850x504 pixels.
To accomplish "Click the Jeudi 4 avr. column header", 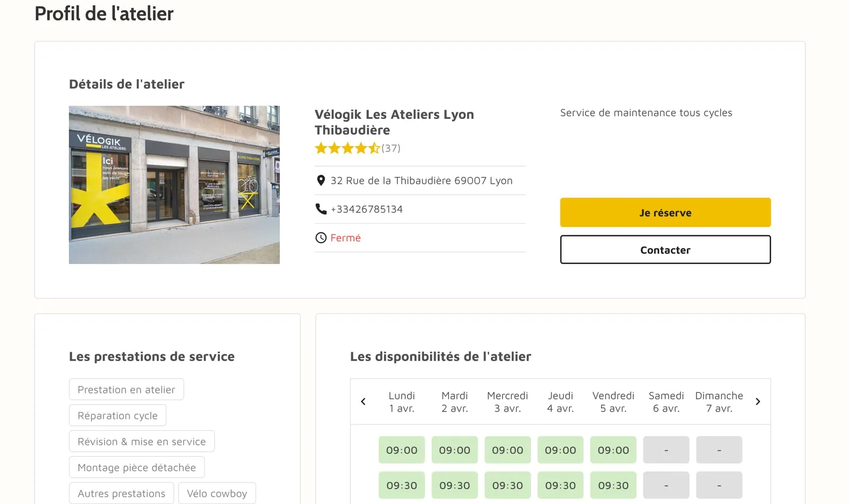I will tap(560, 402).
